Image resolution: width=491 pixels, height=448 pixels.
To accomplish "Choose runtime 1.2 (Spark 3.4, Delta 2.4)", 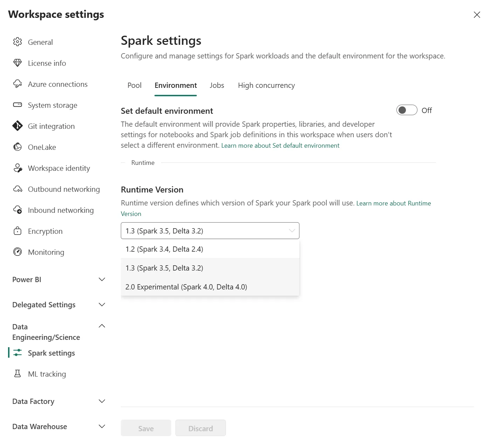I will point(164,249).
